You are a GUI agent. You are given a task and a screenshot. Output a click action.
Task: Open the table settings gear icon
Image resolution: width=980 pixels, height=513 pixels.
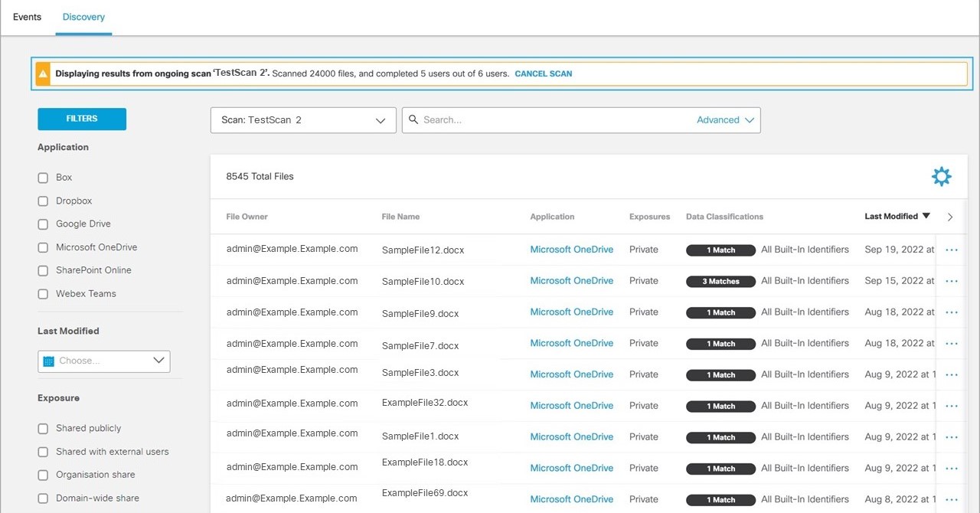(941, 176)
